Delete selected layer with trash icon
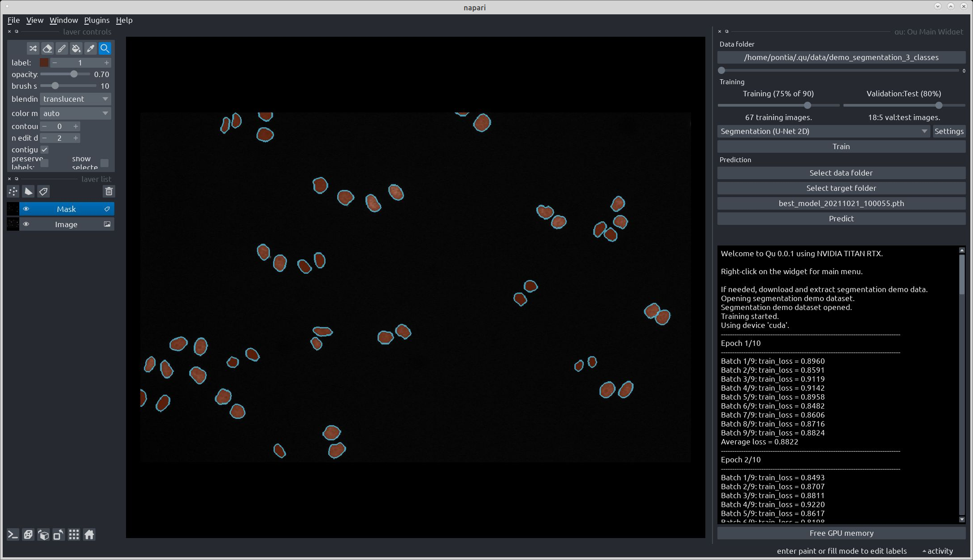973x560 pixels. tap(109, 192)
